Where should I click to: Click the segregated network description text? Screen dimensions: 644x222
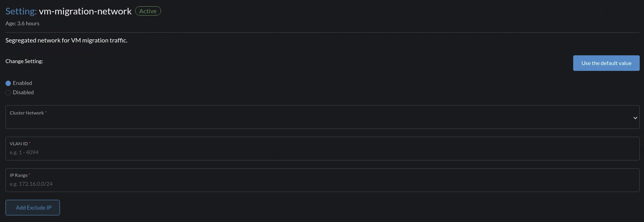(x=67, y=40)
